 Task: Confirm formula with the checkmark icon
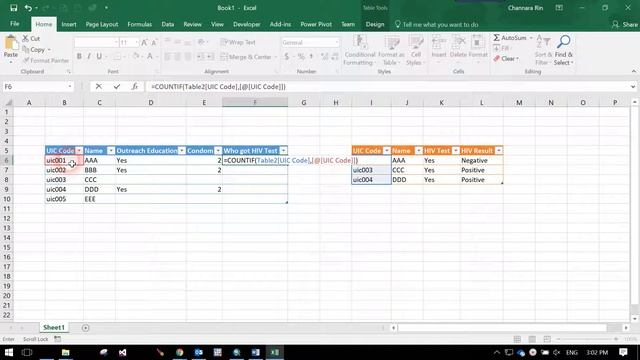pos(117,87)
